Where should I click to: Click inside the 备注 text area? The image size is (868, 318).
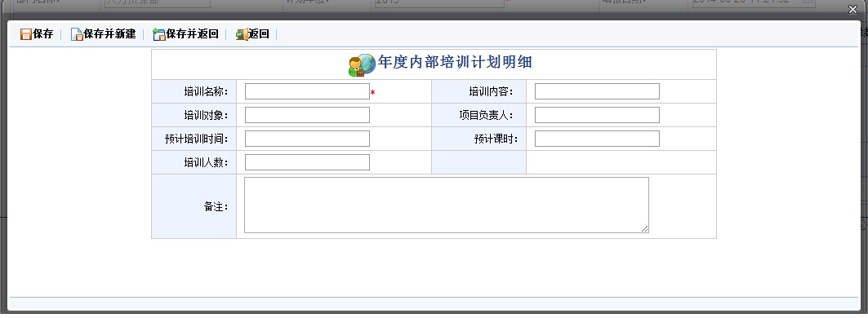446,205
